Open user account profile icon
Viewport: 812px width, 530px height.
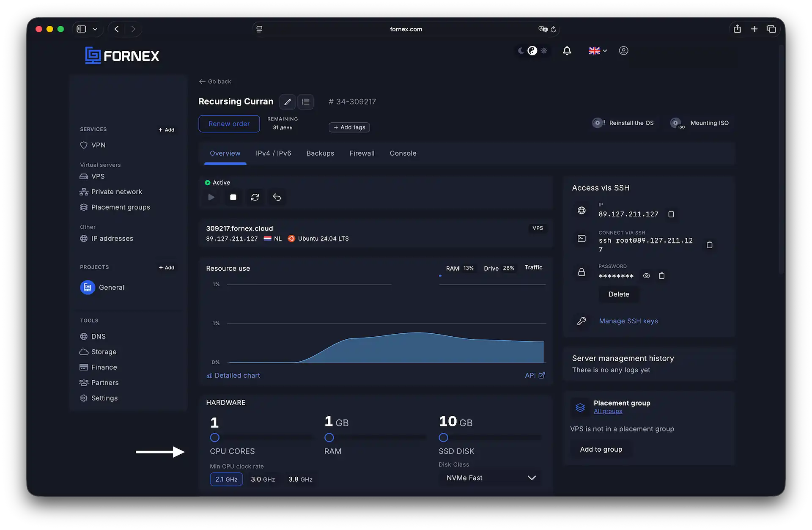point(623,51)
